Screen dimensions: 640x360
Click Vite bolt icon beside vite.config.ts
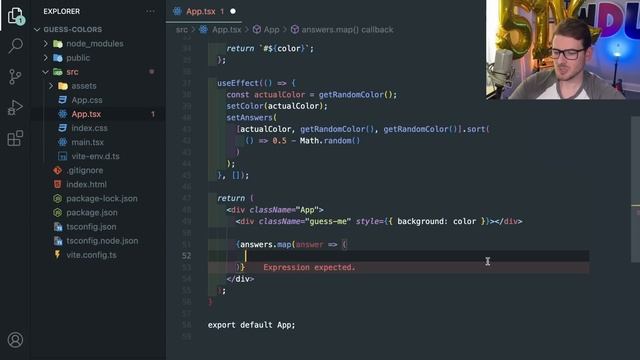point(58,255)
